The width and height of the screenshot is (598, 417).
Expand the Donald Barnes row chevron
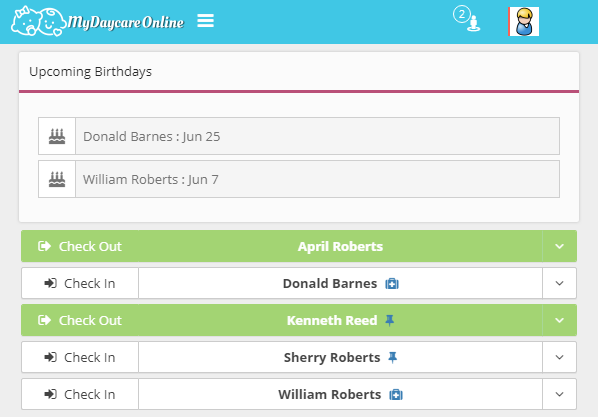(x=559, y=283)
